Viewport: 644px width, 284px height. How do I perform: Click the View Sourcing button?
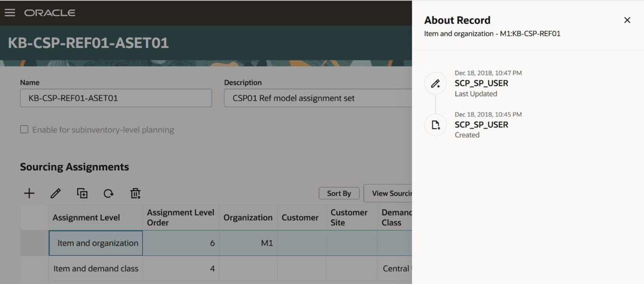point(388,193)
